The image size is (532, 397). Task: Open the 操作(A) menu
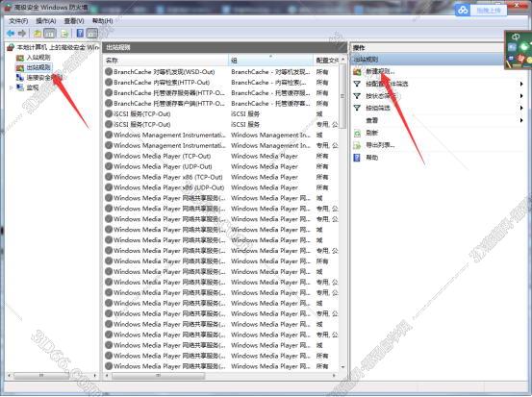pos(46,21)
